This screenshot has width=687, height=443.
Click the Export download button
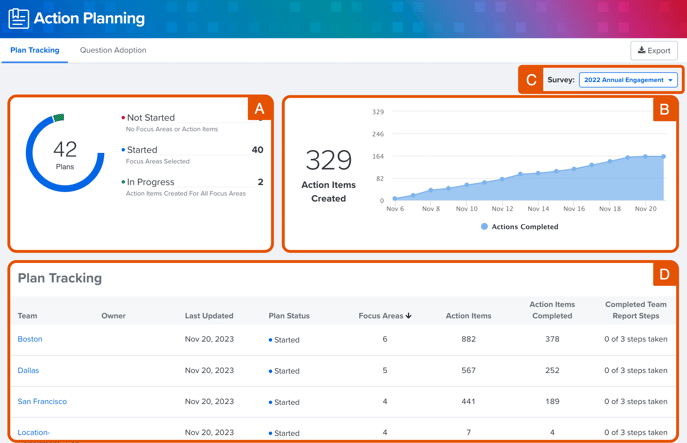pyautogui.click(x=654, y=50)
